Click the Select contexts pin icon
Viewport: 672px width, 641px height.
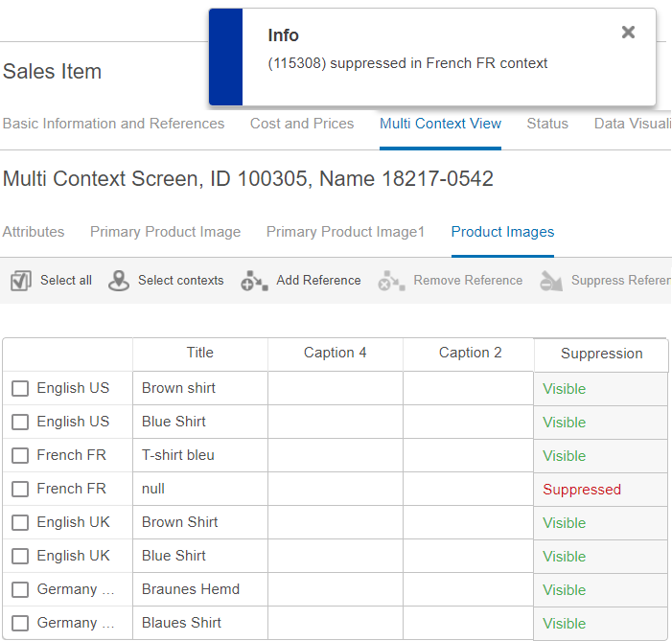119,281
